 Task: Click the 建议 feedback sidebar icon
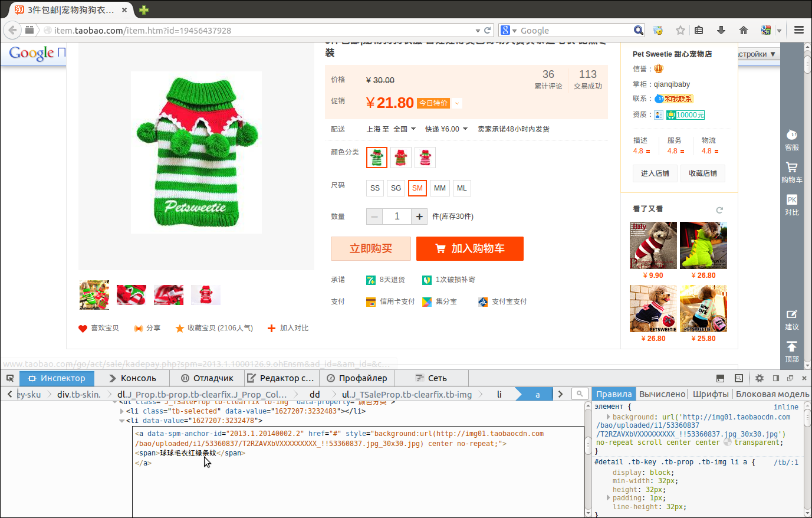point(792,319)
